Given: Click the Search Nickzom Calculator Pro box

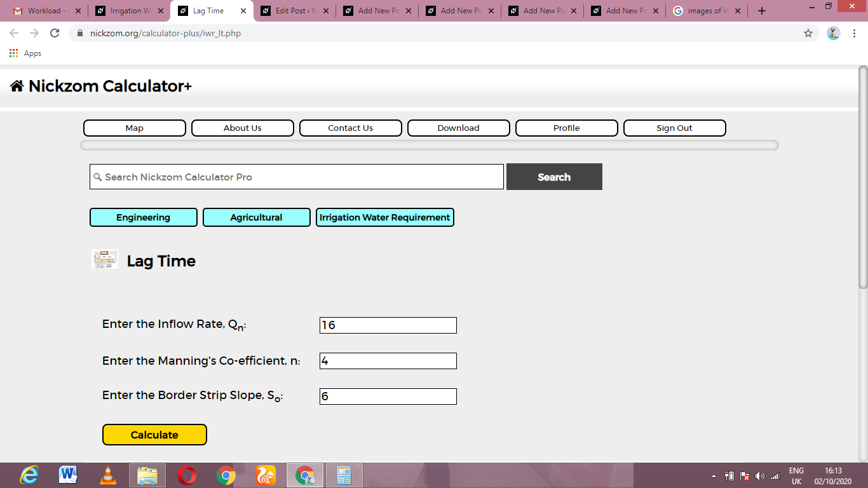Looking at the screenshot, I should [297, 177].
